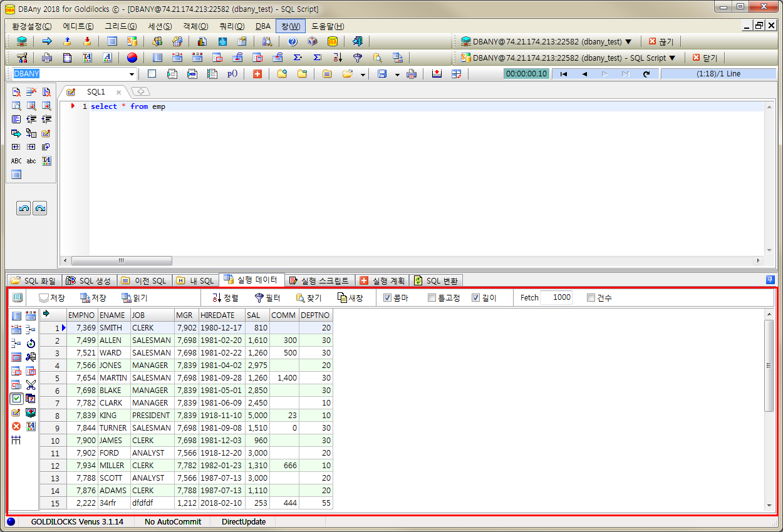Select the KING name cell

114,415
